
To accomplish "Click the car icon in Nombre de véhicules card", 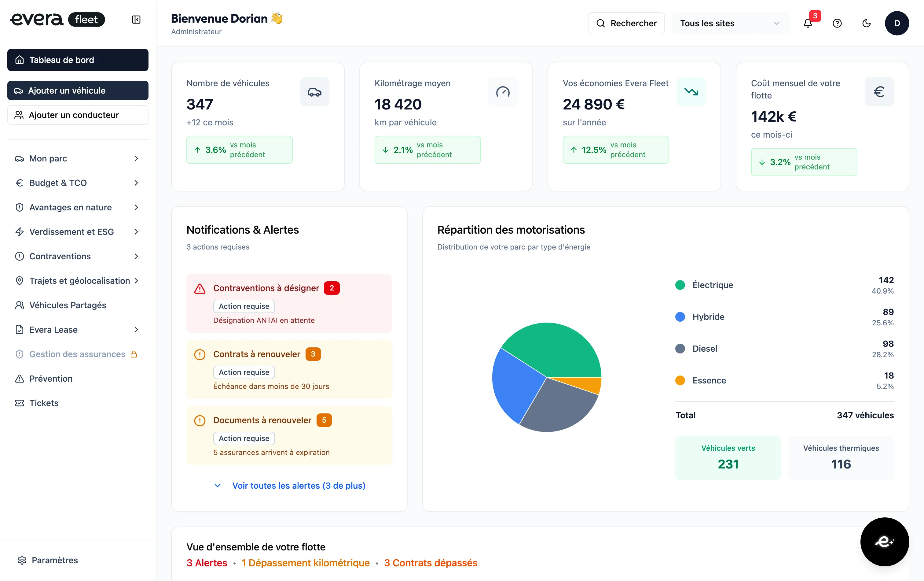I will pyautogui.click(x=315, y=92).
